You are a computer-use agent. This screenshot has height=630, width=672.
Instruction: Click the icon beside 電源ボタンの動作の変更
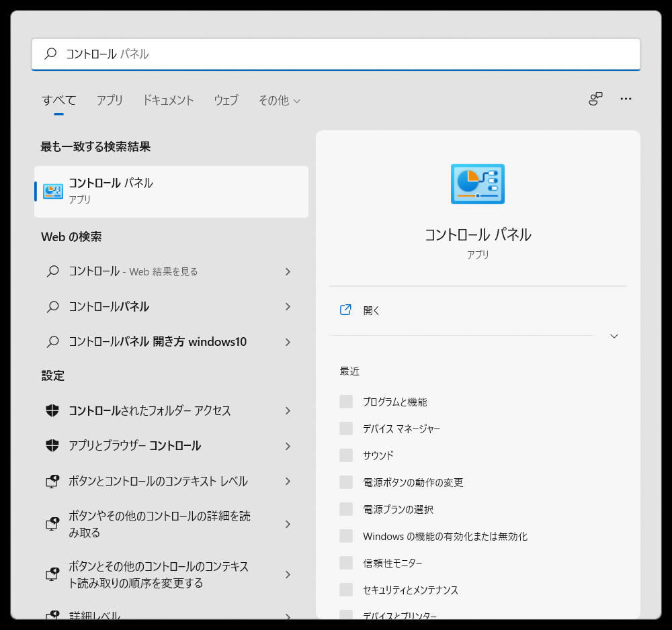[x=346, y=482]
